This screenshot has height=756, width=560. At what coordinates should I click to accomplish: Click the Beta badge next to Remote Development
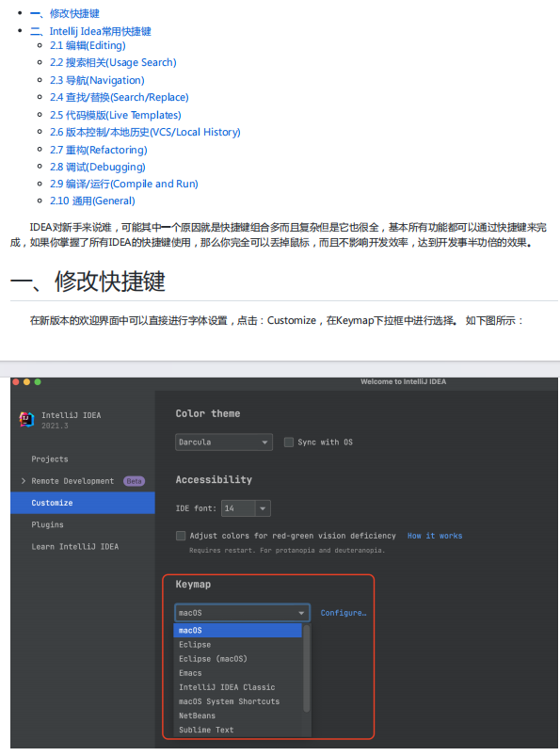tap(134, 481)
